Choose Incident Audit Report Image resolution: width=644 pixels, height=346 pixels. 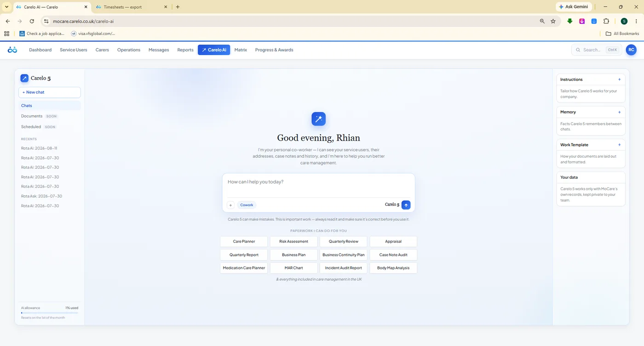click(x=344, y=268)
